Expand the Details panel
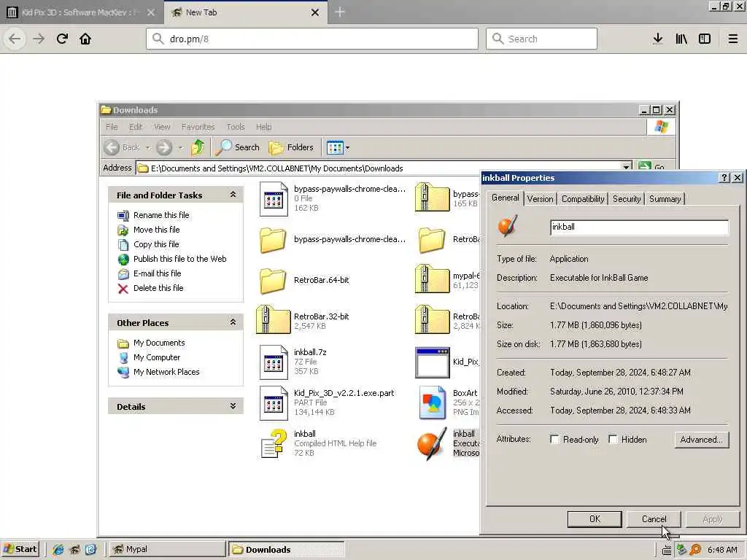This screenshot has height=560, width=747. pyautogui.click(x=233, y=405)
